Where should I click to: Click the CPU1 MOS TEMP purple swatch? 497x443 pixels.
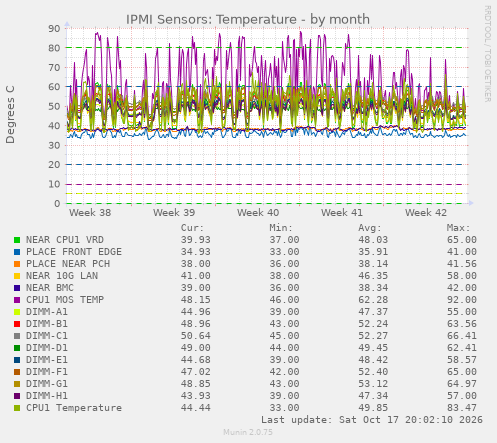tap(17, 300)
